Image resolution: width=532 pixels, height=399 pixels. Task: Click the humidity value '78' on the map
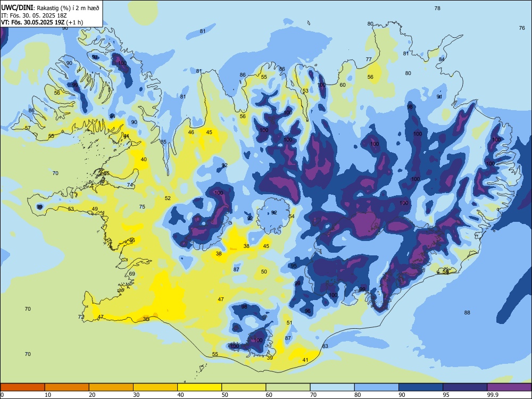point(437,8)
